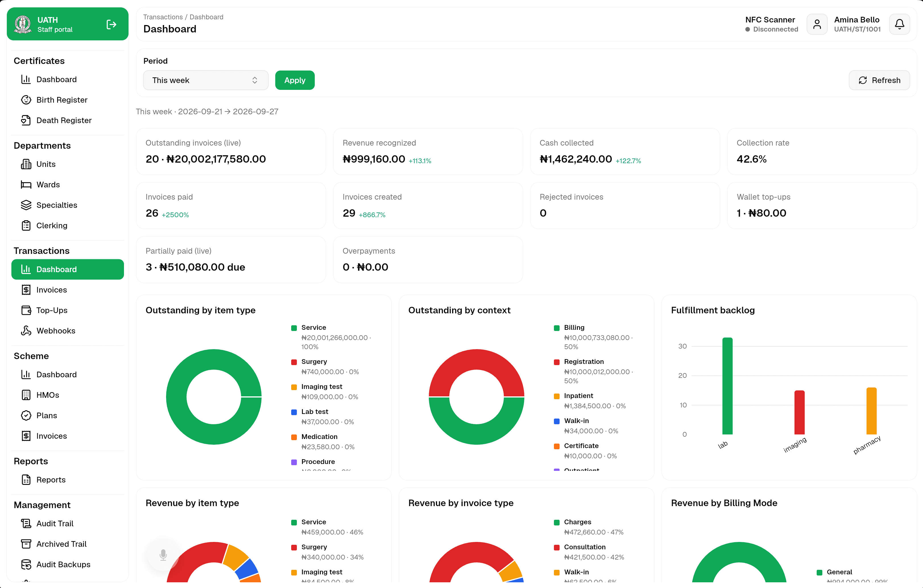Open the This week period dropdown

point(206,80)
